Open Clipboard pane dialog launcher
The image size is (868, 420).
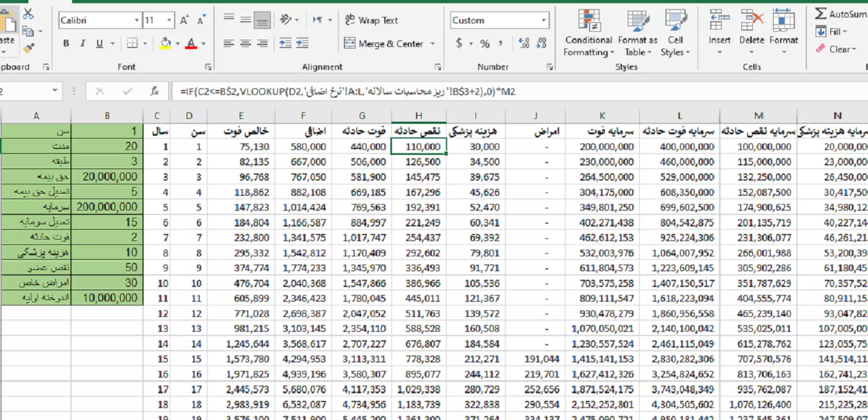click(46, 67)
